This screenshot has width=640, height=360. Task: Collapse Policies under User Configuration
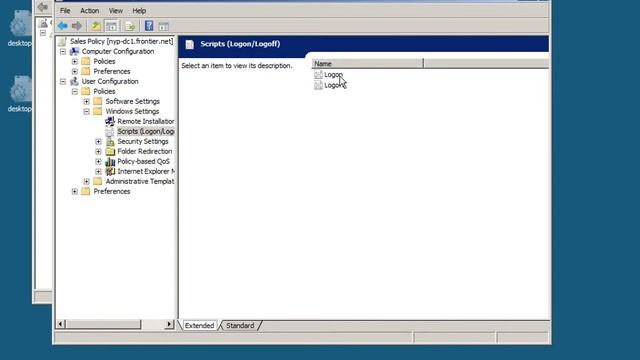coord(75,91)
